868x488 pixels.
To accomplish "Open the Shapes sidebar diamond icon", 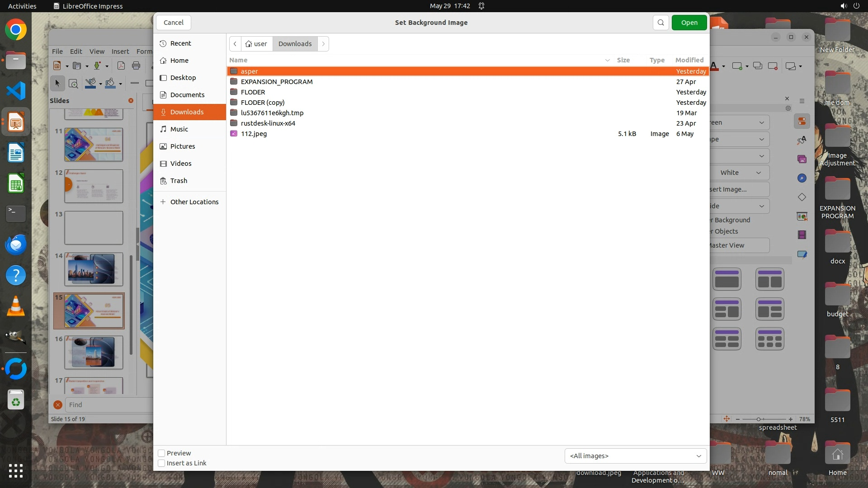I will [802, 197].
